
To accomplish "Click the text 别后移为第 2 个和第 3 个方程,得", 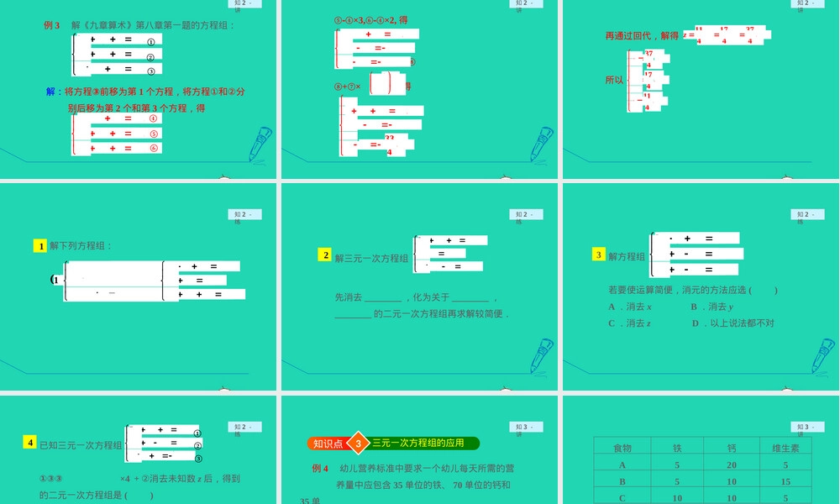I will (136, 108).
